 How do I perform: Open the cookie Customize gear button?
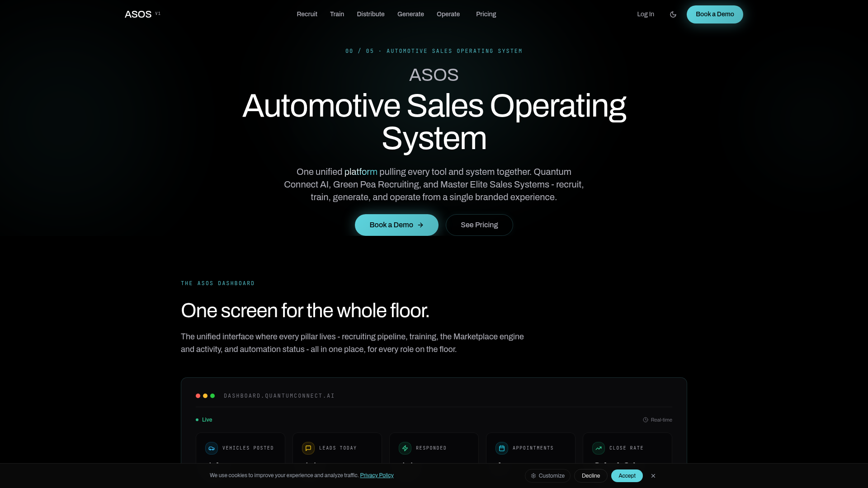click(x=547, y=476)
